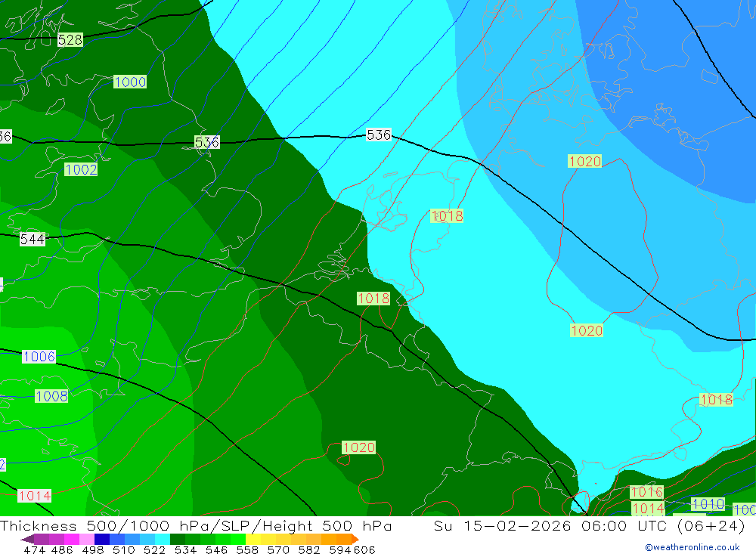Image resolution: width=756 pixels, height=554 pixels.
Task: Click legend value 546
Action: 216,549
